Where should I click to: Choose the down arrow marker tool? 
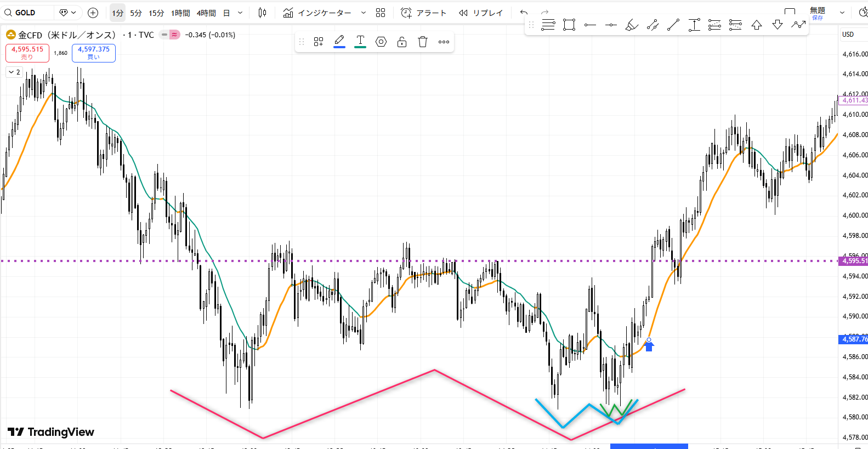(778, 25)
